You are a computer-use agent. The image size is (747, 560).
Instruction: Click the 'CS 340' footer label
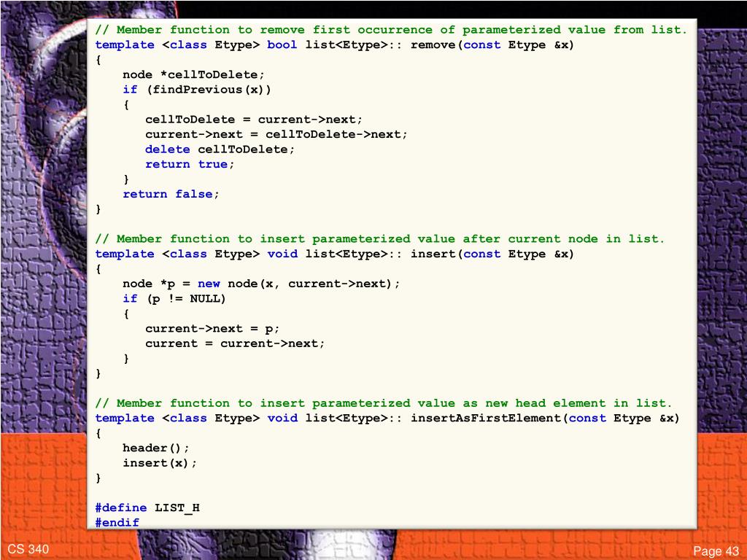[28, 550]
